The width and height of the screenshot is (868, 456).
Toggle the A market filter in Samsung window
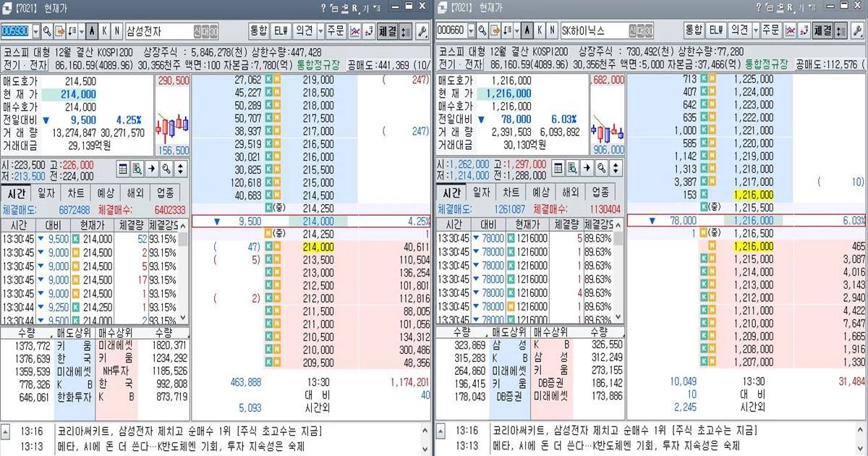coord(92,31)
